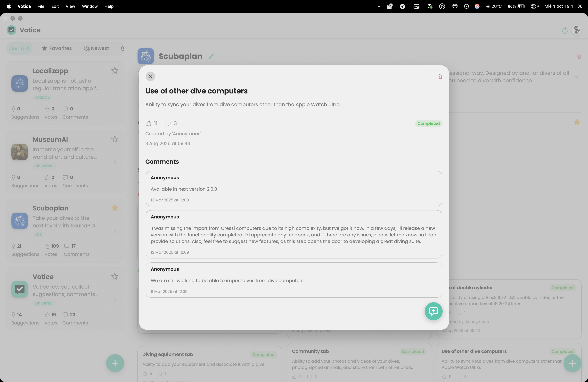
Task: Switch to Favorites sorting tab
Action: click(x=57, y=48)
